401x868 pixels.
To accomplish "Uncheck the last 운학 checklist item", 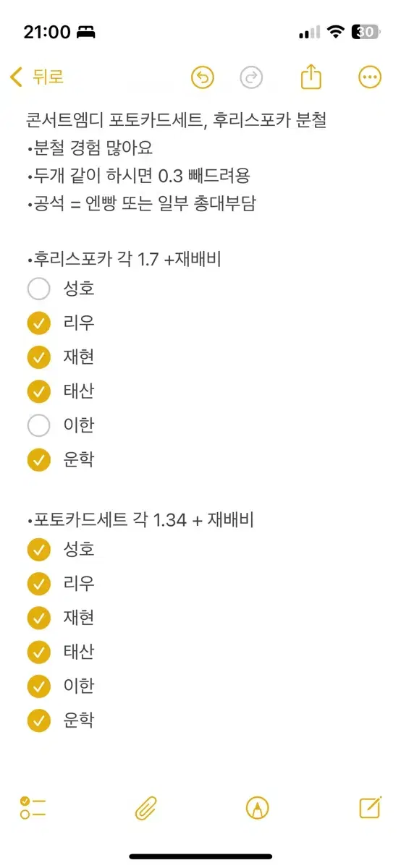I will (39, 720).
